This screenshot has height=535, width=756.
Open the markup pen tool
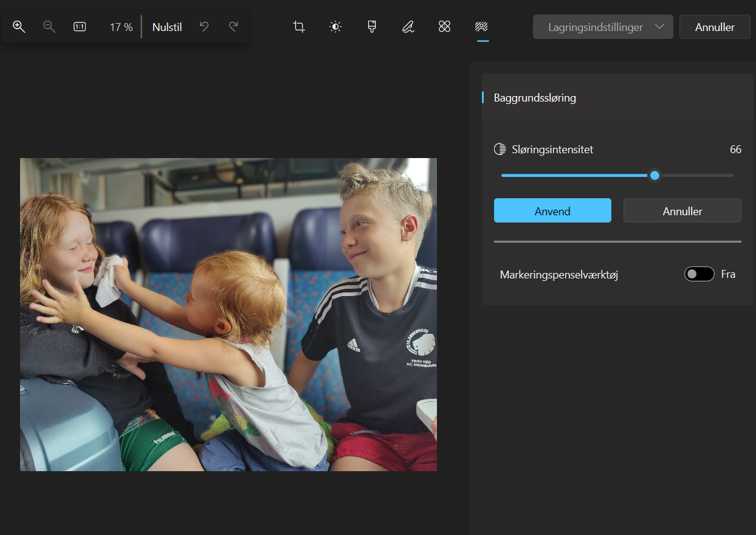click(x=408, y=27)
